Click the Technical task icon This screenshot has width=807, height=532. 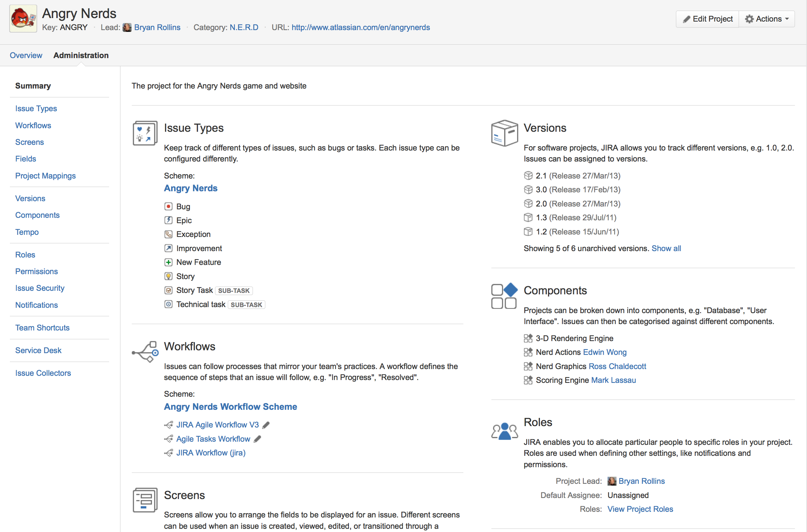pos(169,304)
